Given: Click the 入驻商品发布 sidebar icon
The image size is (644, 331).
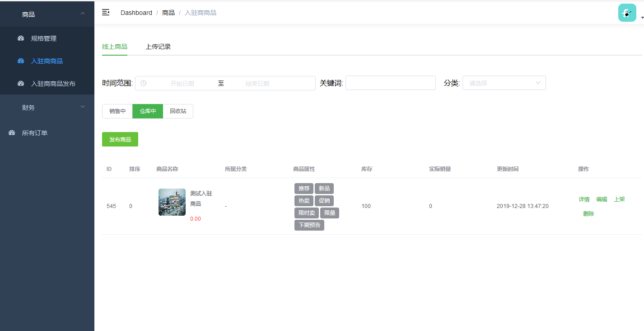Looking at the screenshot, I should click(21, 83).
